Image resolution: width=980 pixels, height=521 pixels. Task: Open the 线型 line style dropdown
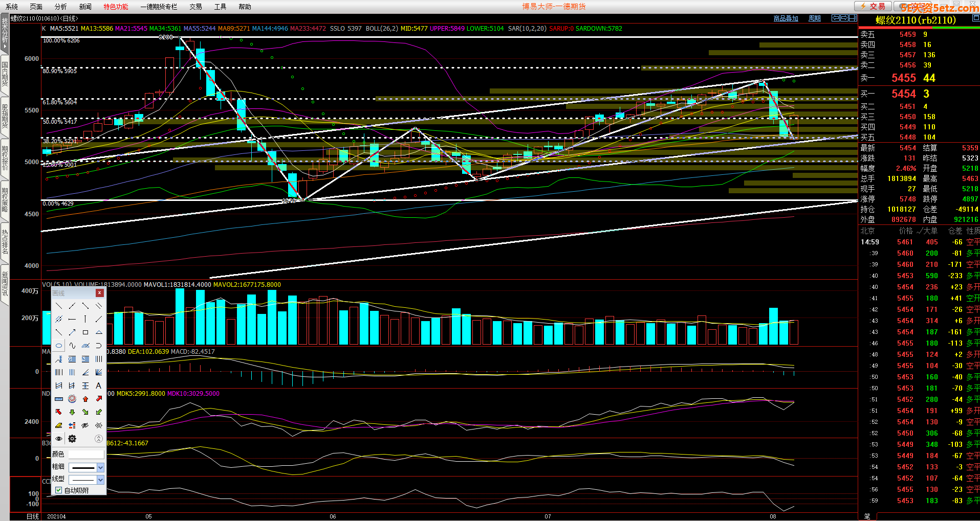(x=100, y=480)
